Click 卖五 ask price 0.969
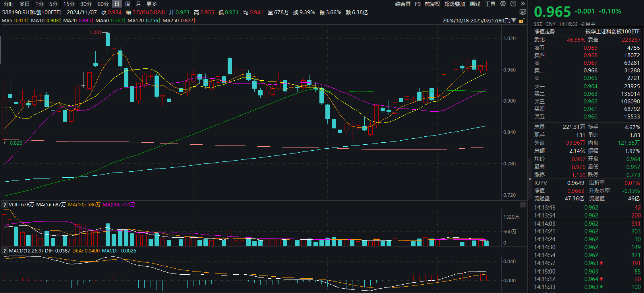This screenshot has width=644, height=293. pos(590,48)
